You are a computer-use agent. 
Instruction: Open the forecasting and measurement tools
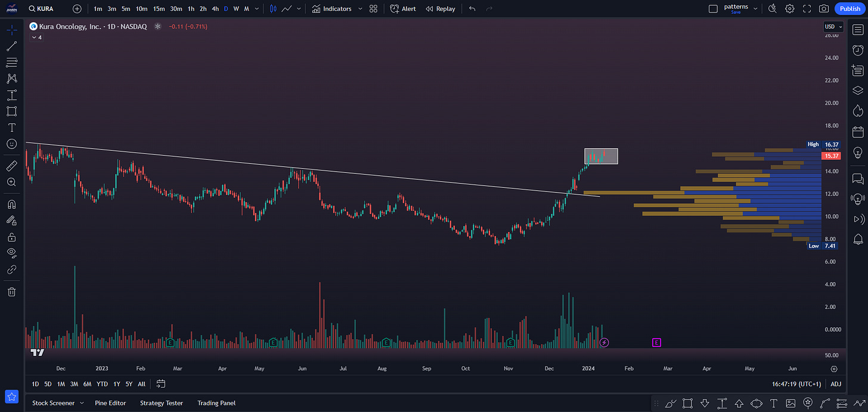coord(12,95)
